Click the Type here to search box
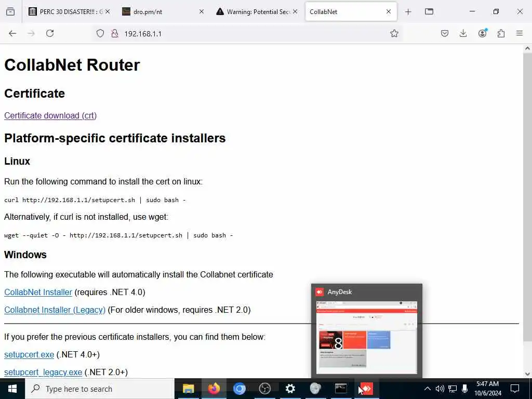Viewport: 532px width, 399px height. coord(99,389)
